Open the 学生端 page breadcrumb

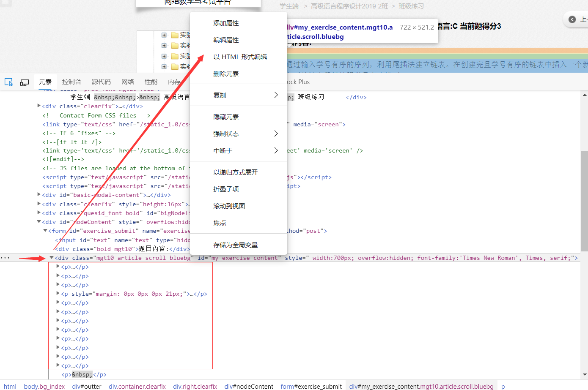[289, 6]
